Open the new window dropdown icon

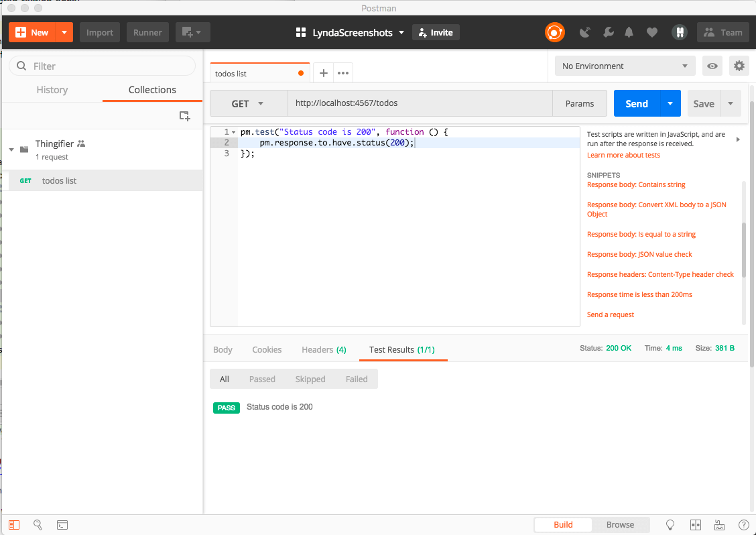click(192, 32)
